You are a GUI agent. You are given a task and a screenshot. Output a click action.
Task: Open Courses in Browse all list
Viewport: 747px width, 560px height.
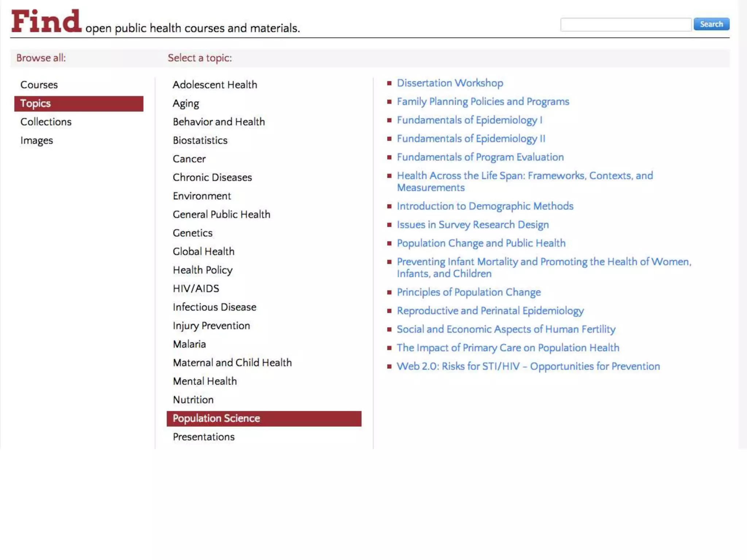point(39,85)
